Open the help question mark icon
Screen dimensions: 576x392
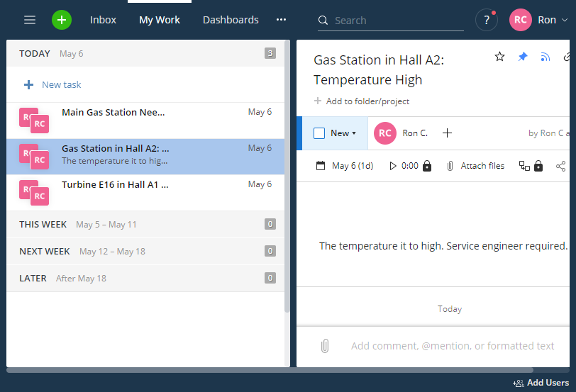click(x=487, y=20)
